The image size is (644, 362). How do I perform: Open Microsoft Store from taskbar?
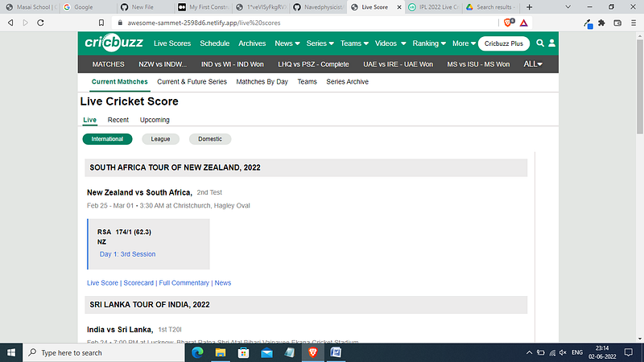click(x=244, y=352)
